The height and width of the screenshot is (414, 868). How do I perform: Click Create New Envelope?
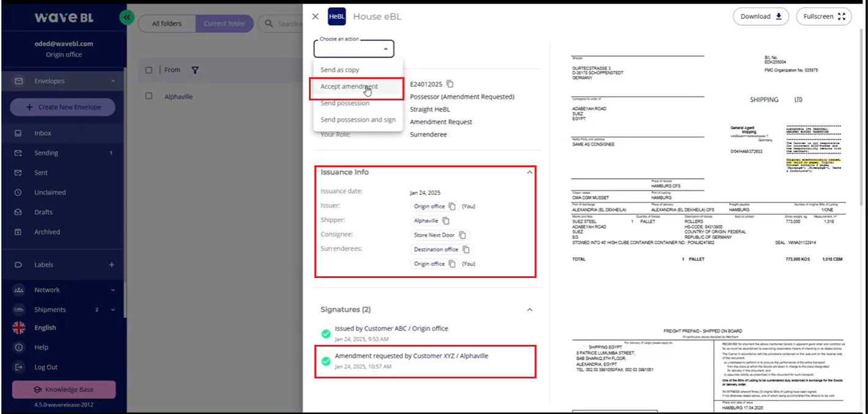click(63, 107)
